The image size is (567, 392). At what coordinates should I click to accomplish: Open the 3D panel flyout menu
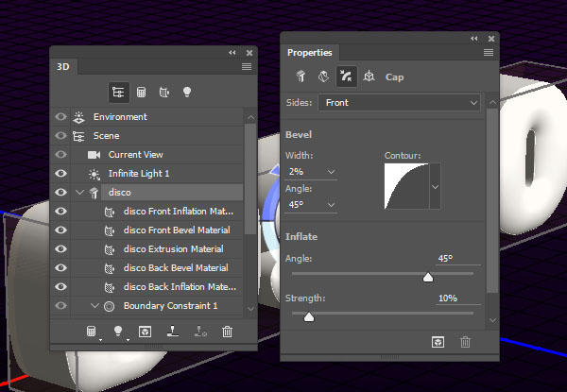[247, 66]
